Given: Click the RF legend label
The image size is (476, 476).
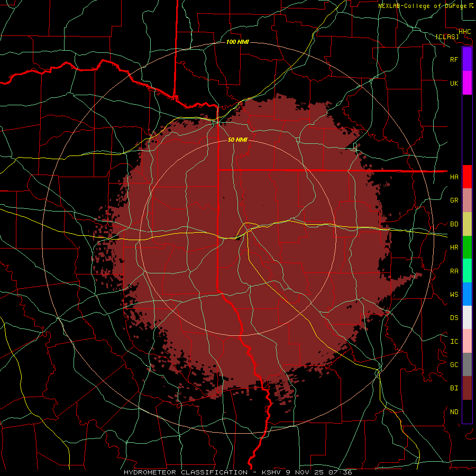Looking at the screenshot, I should point(454,59).
